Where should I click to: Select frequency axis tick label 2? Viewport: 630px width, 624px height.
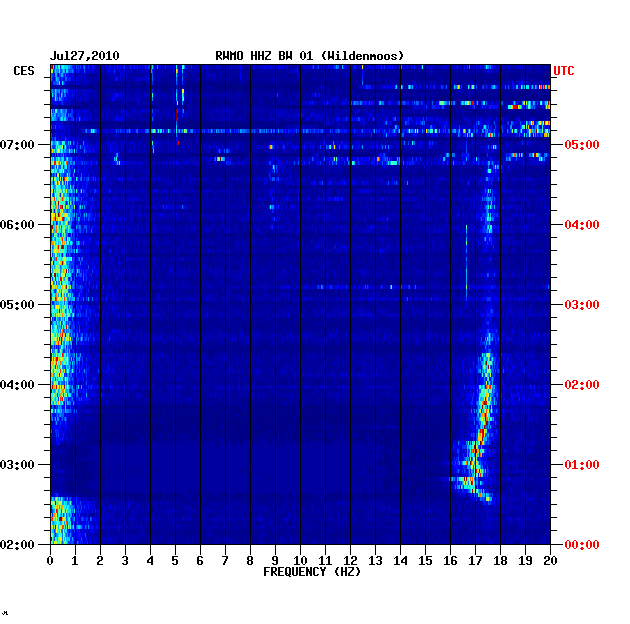point(100,561)
